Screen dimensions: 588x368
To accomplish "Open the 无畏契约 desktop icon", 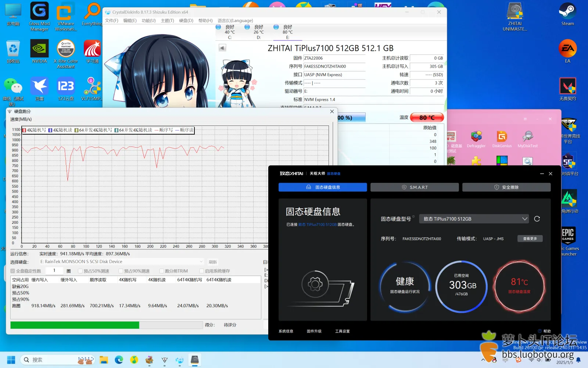I will (x=567, y=89).
